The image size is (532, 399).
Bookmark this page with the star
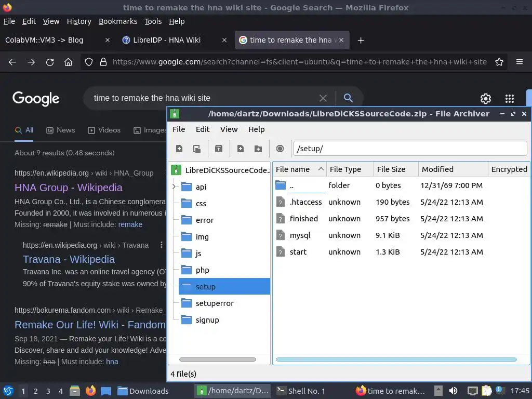[x=499, y=62]
